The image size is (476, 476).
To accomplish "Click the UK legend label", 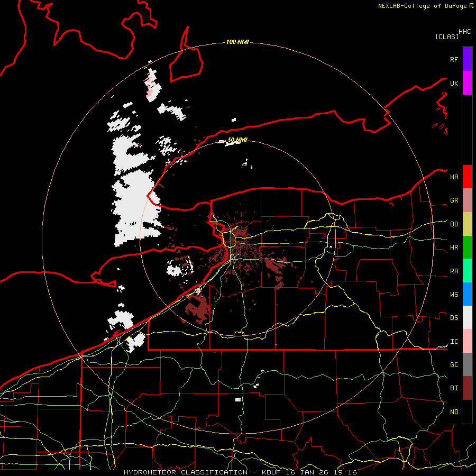I will (454, 83).
